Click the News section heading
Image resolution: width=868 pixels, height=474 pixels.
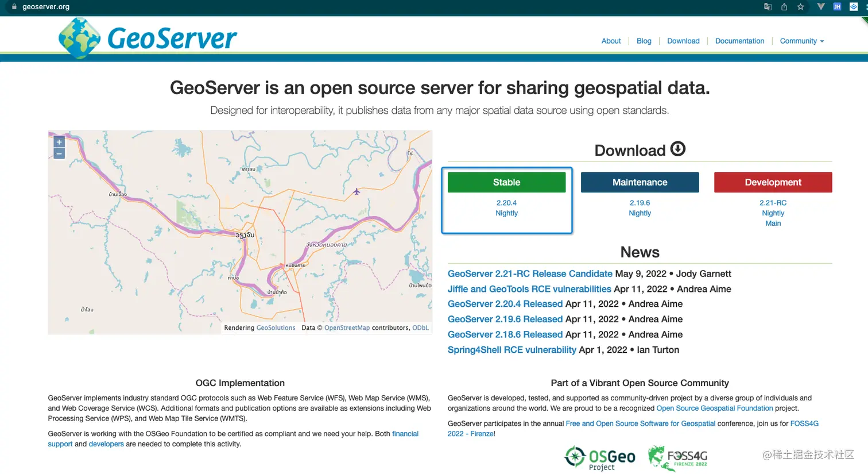click(640, 252)
